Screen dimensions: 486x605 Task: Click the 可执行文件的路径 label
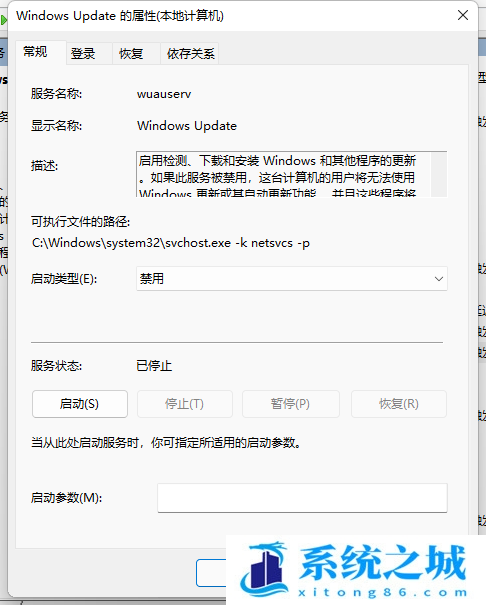click(80, 222)
